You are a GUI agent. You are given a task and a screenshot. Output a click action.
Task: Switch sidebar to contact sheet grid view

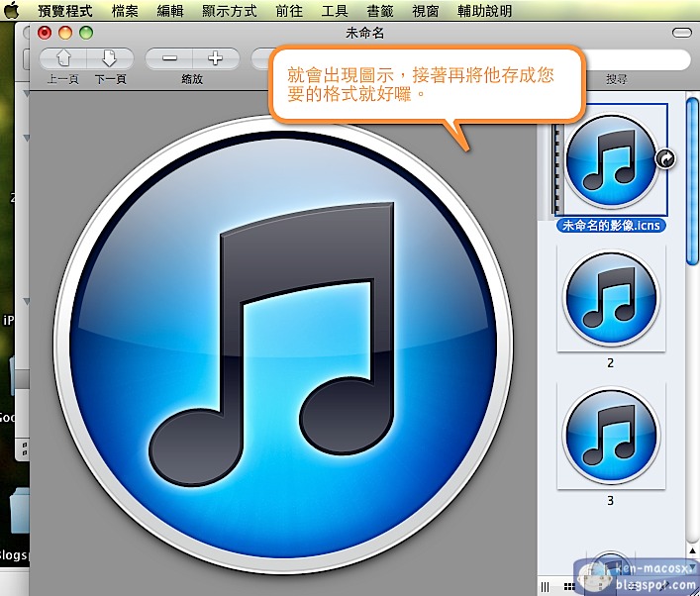(x=569, y=586)
